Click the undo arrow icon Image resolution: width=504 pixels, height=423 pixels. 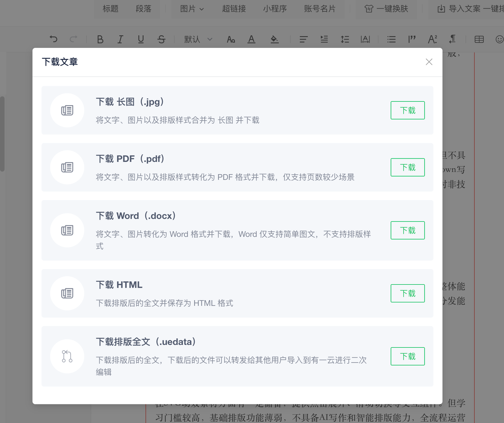coord(53,39)
